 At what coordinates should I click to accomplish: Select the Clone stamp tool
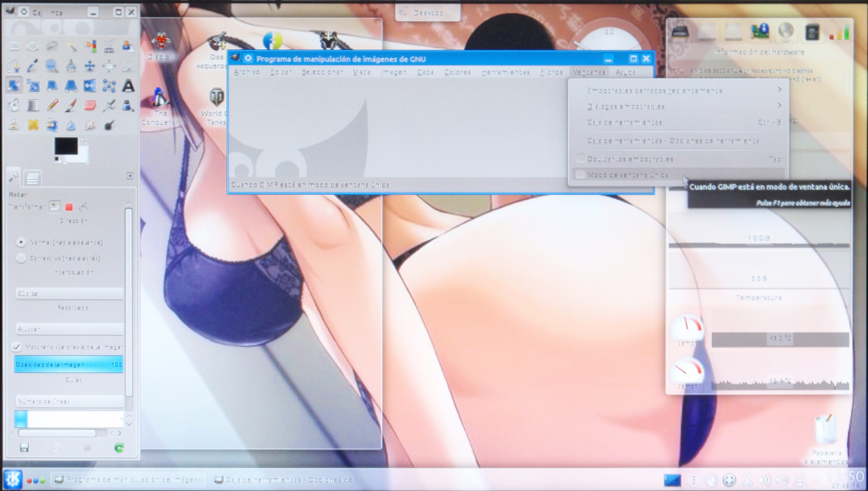14,126
